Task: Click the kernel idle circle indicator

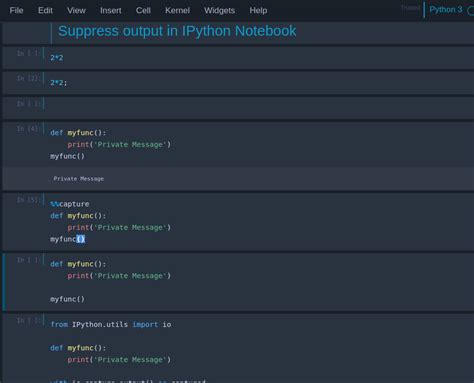Action: click(471, 11)
